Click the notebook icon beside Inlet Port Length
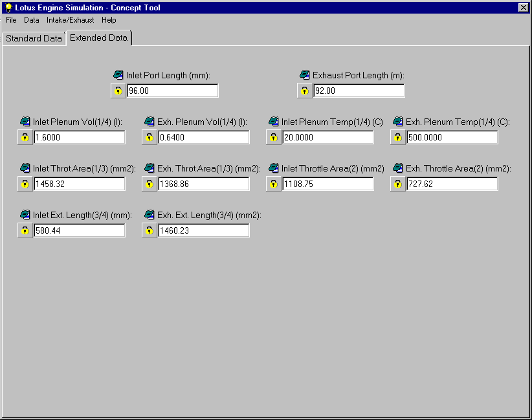This screenshot has height=420, width=532. 118,74
